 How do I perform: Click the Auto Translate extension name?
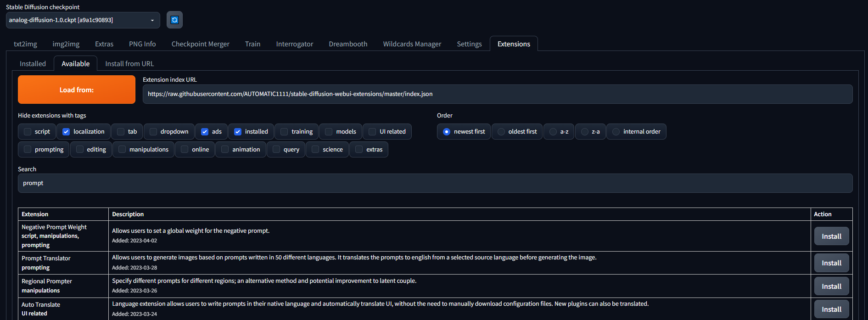[41, 305]
